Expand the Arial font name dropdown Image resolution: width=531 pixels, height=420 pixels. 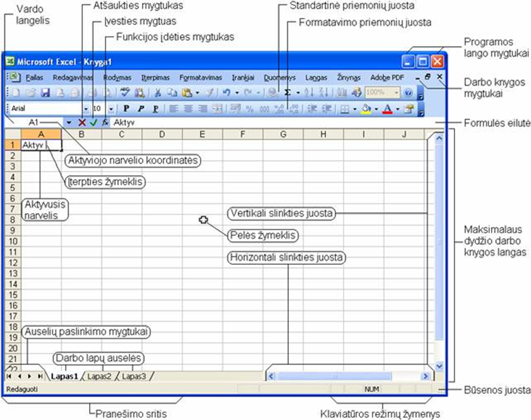coord(86,109)
